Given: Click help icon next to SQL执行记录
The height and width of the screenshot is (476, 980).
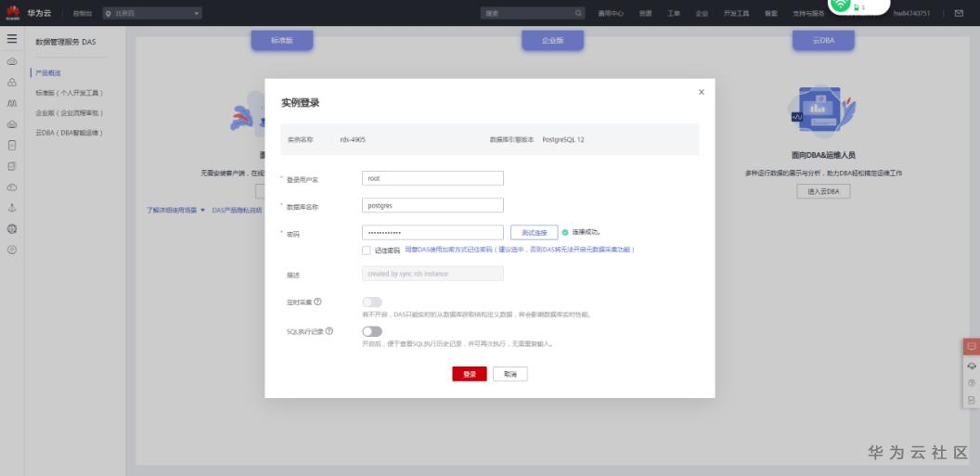Looking at the screenshot, I should click(329, 331).
